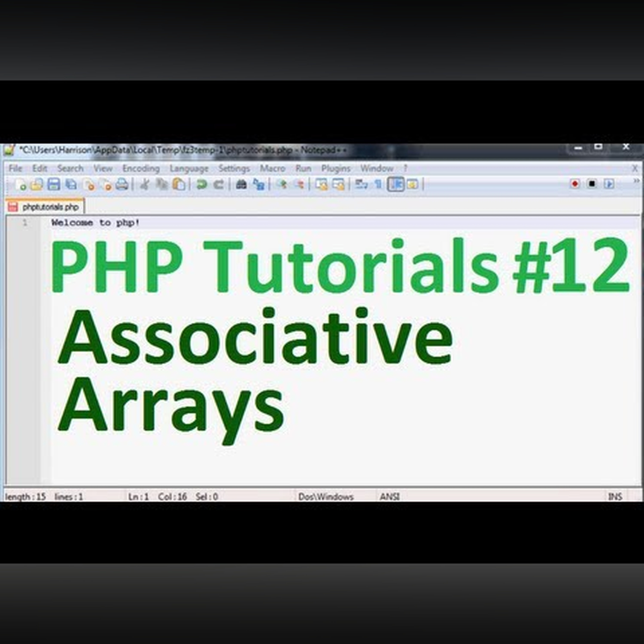Open the ? help menu
Viewport: 644px width, 644px height.
click(x=405, y=168)
